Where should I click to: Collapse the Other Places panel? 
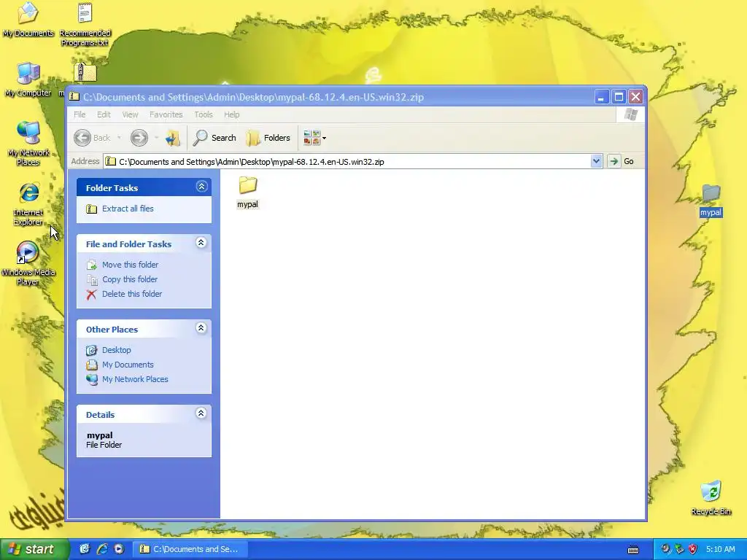tap(201, 328)
